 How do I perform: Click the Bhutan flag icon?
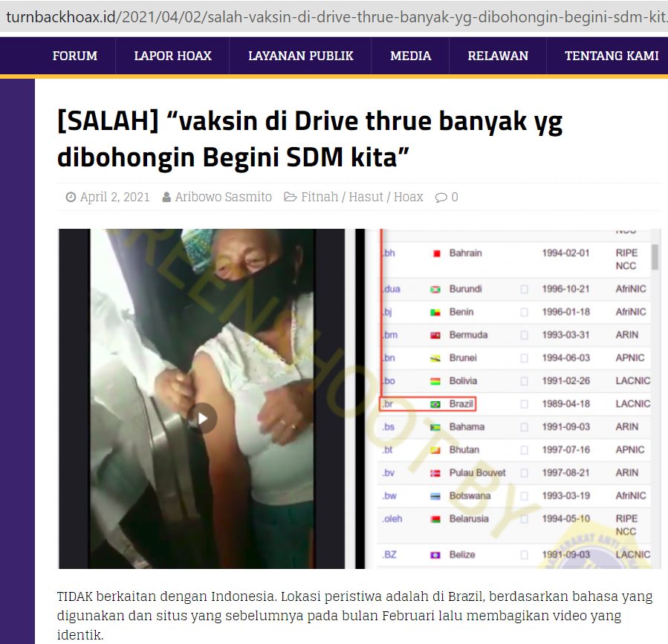(x=435, y=450)
